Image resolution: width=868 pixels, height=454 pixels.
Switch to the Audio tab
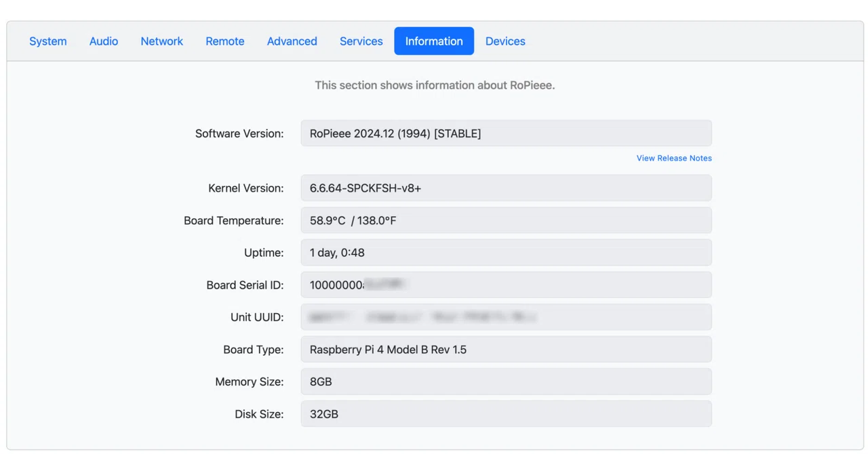coord(104,41)
